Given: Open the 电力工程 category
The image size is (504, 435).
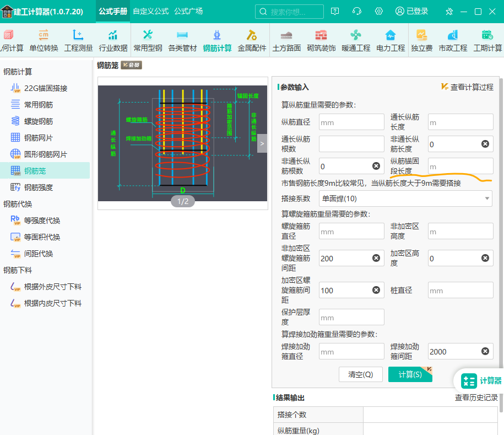Looking at the screenshot, I should click(x=391, y=41).
